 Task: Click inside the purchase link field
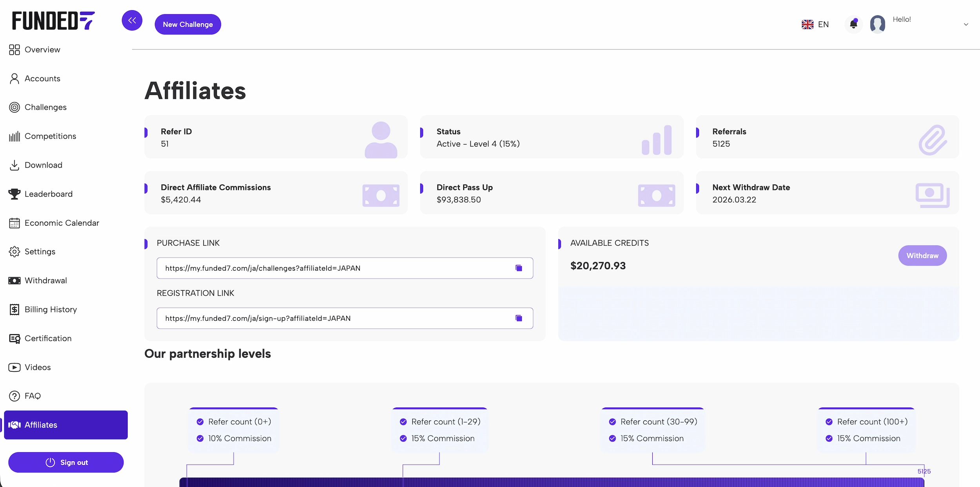pos(333,268)
